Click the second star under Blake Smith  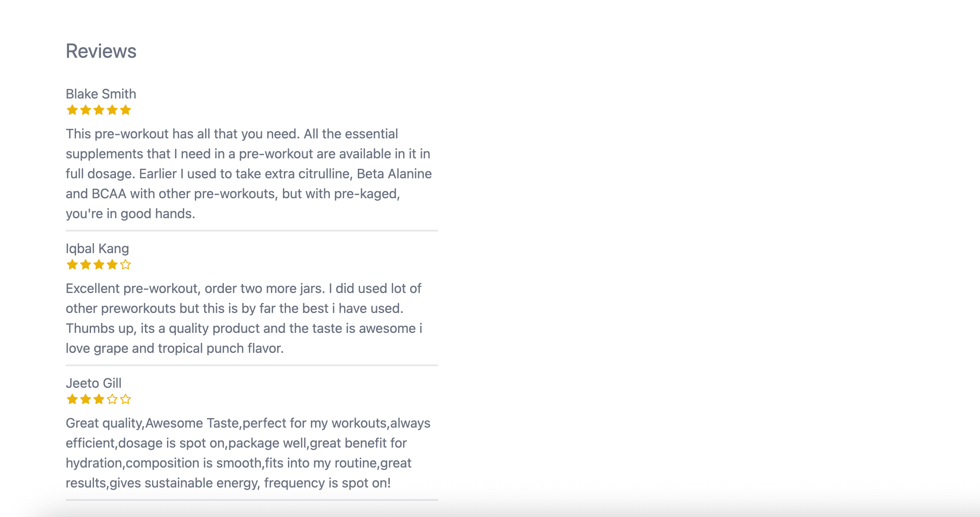click(x=86, y=110)
